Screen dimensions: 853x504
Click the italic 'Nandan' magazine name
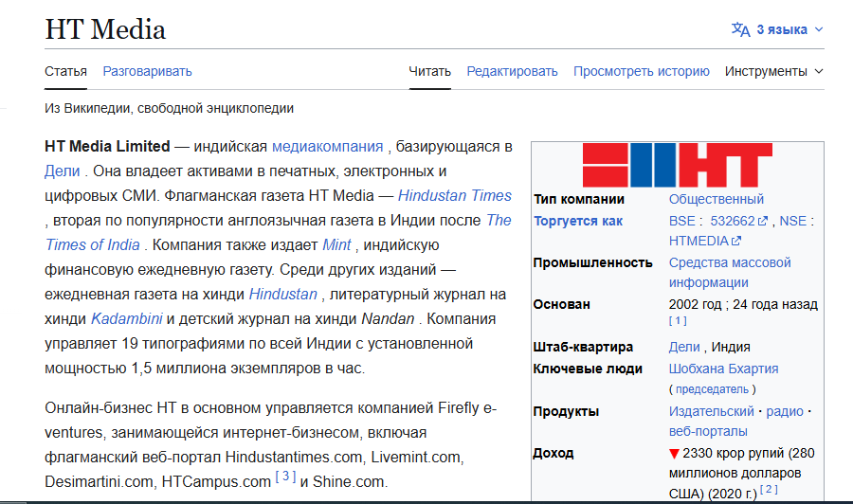(x=388, y=318)
